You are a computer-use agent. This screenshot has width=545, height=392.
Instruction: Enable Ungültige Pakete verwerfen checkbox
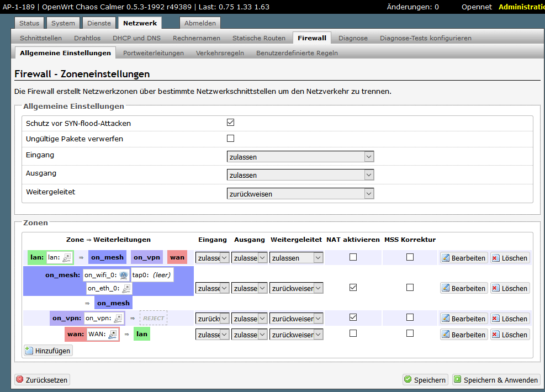click(231, 139)
